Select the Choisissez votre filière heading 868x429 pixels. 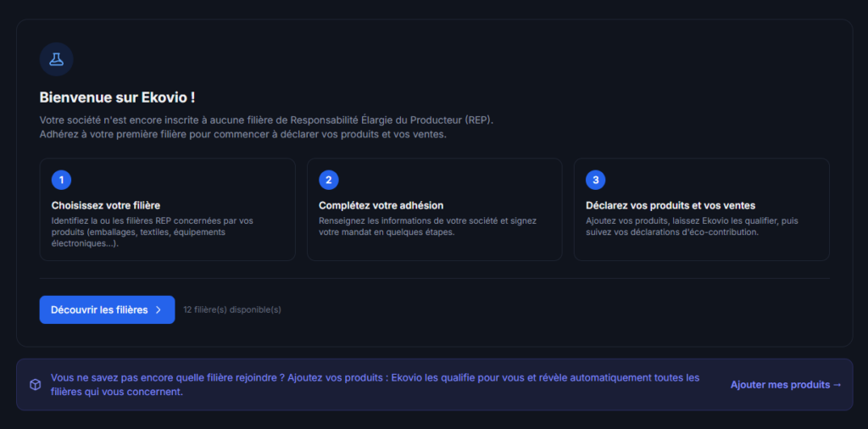(106, 205)
